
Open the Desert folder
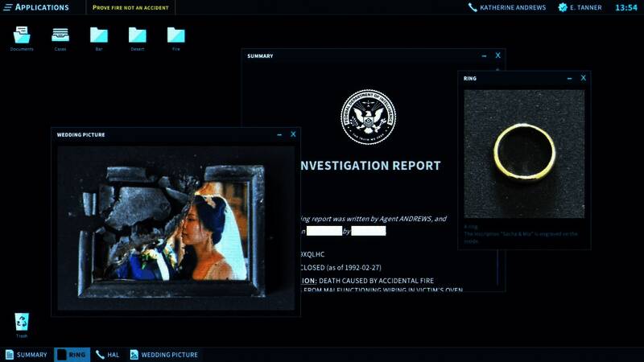[x=138, y=35]
